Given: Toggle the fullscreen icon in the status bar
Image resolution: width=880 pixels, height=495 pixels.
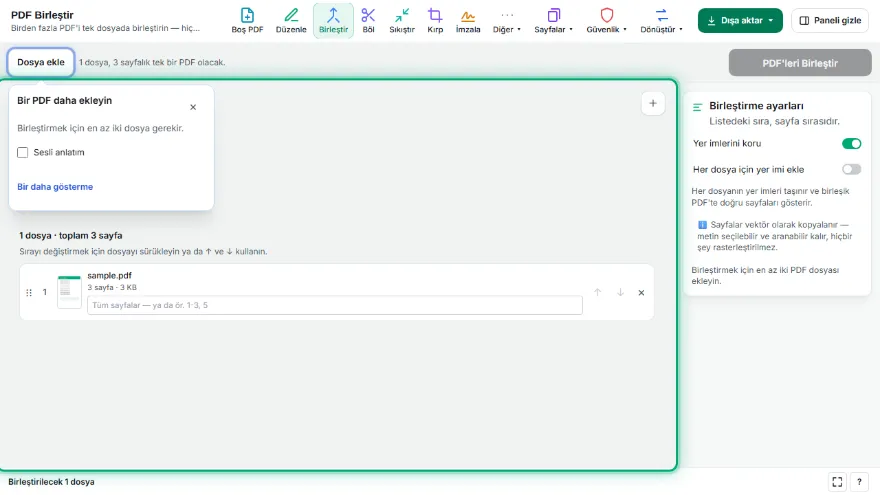Looking at the screenshot, I should (837, 482).
